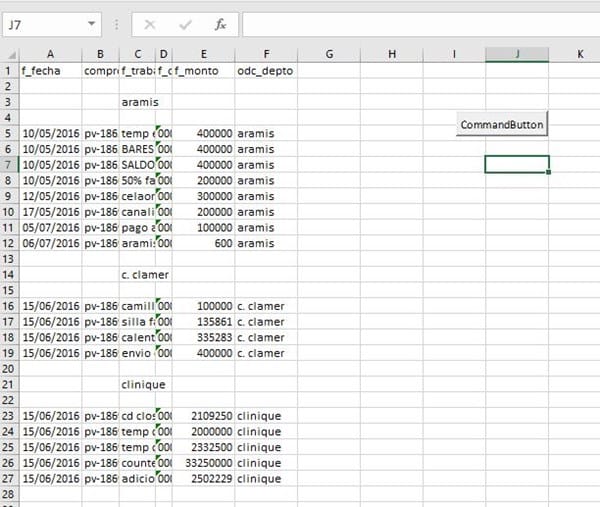Click the aramis depto cell in row 5
Viewport: 600px width, 507px height.
point(266,134)
